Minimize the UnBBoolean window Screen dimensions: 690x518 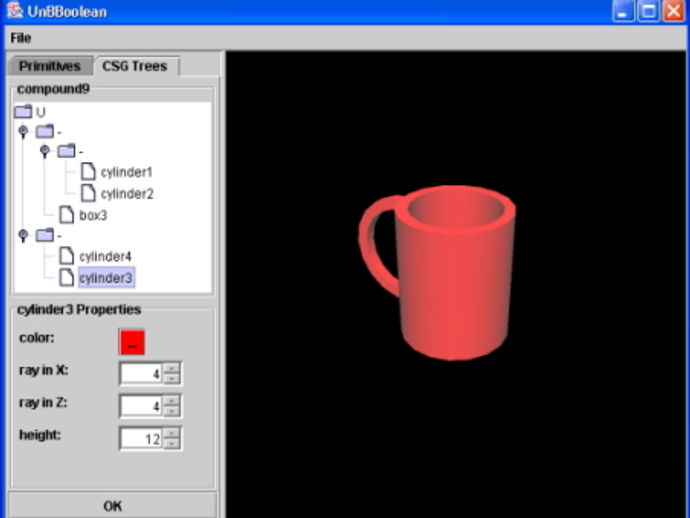pyautogui.click(x=624, y=11)
